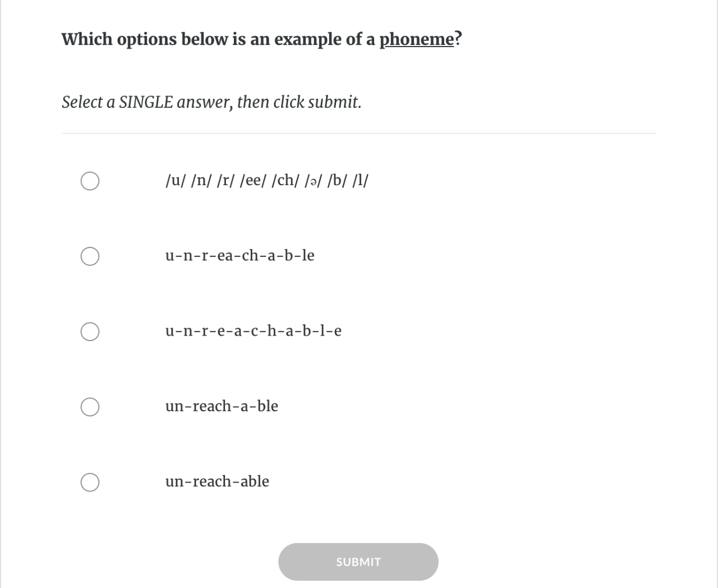Click the answer text u-n-r-e-a-c-h-a-b-l-e
Image resolution: width=718 pixels, height=588 pixels.
point(254,331)
